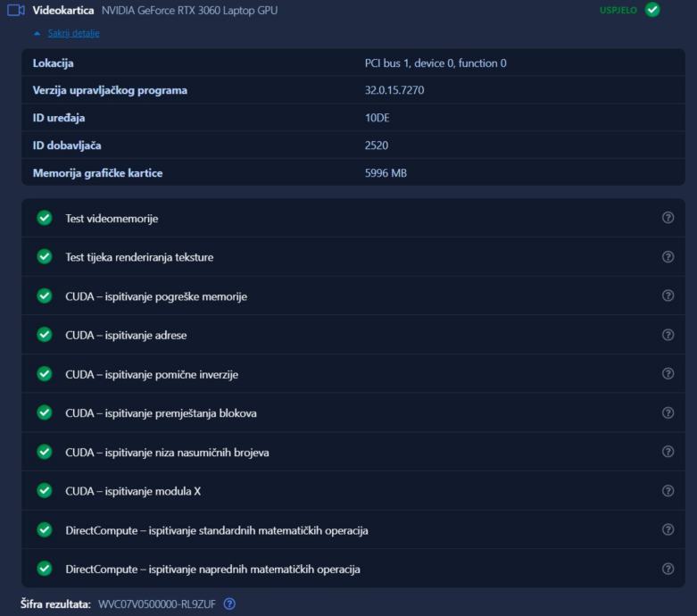Click CUDA – ispitivanje adrese text
This screenshot has width=697, height=616.
(126, 335)
